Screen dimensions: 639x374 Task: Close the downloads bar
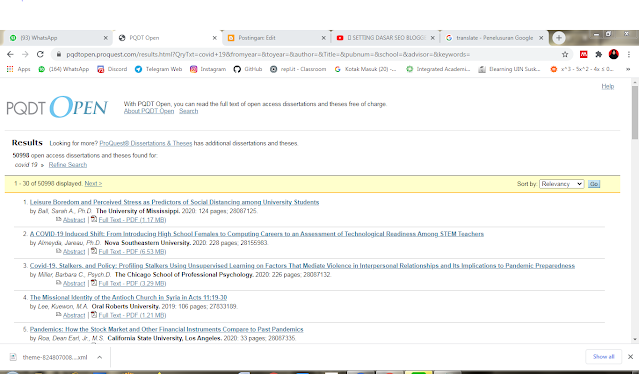pyautogui.click(x=630, y=357)
